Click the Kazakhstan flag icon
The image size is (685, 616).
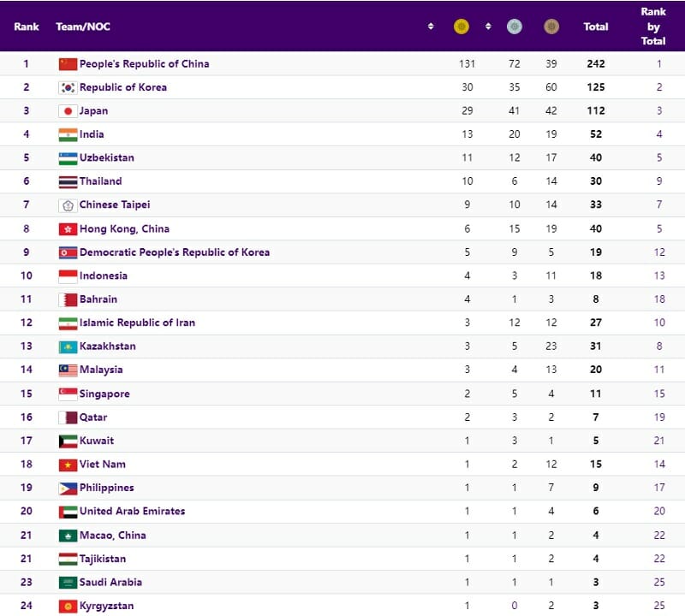coord(68,346)
